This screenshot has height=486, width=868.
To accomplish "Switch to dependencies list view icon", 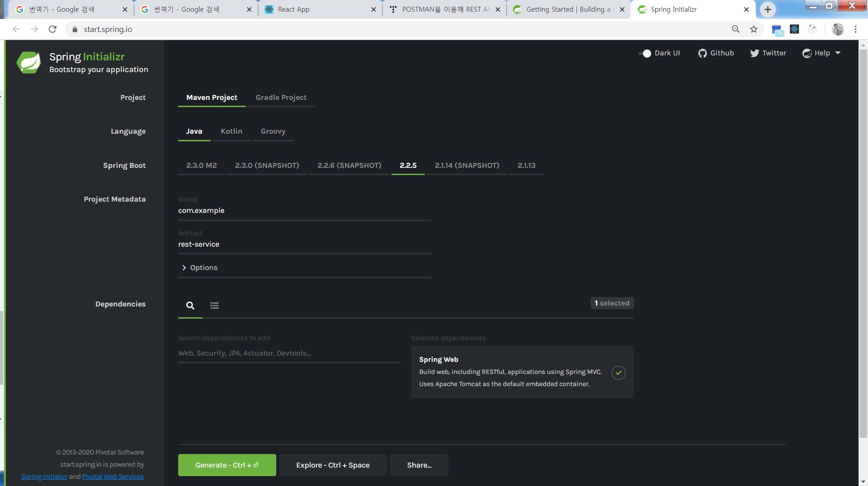I will click(215, 306).
